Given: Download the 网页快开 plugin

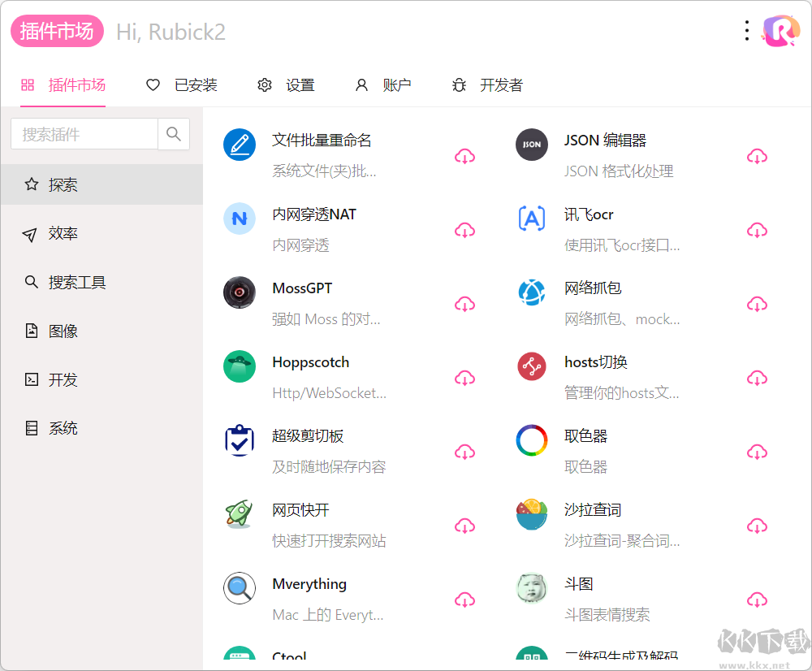Looking at the screenshot, I should click(464, 526).
